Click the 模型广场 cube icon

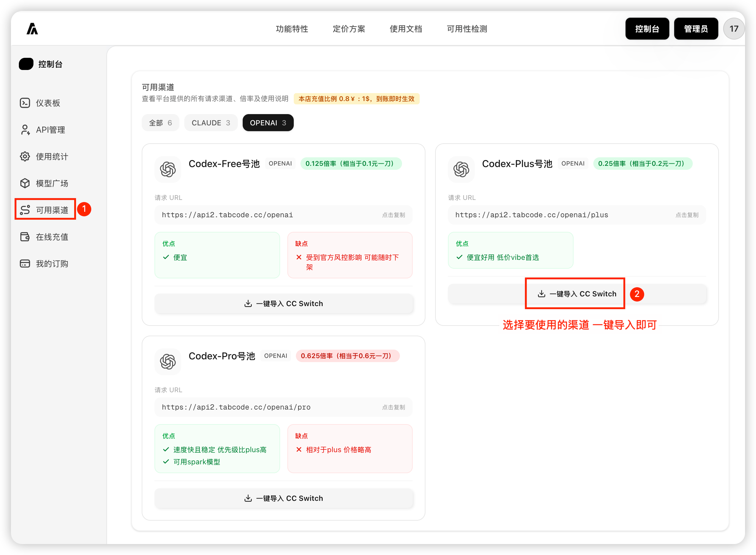25,183
